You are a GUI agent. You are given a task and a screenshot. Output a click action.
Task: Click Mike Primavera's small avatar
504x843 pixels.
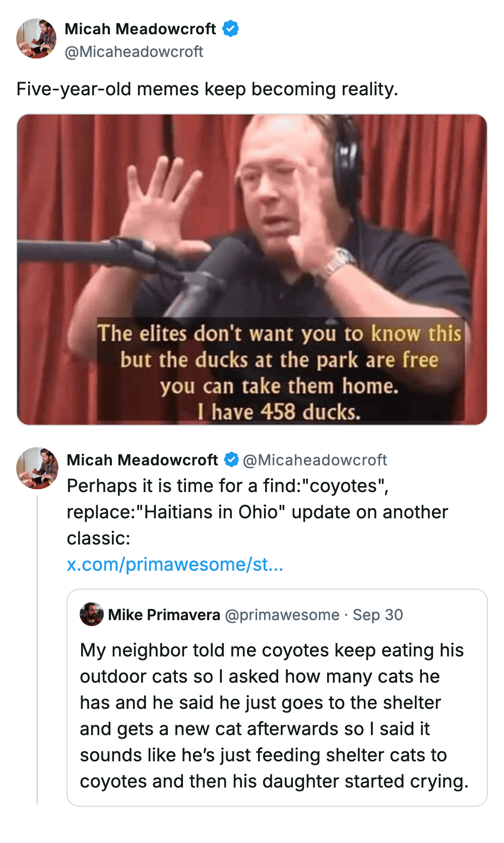92,614
